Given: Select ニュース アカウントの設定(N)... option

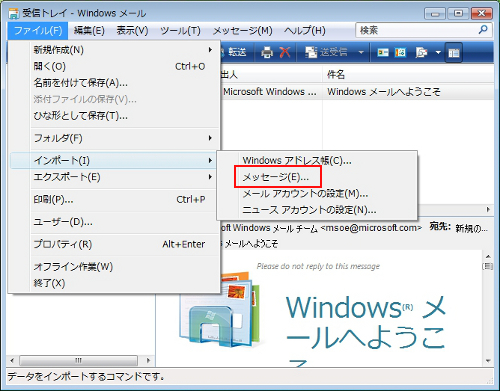Looking at the screenshot, I should (317, 210).
